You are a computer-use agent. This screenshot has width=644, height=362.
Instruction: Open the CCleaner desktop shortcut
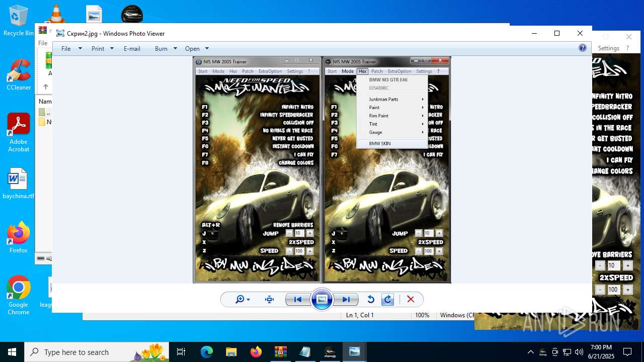coord(19,75)
